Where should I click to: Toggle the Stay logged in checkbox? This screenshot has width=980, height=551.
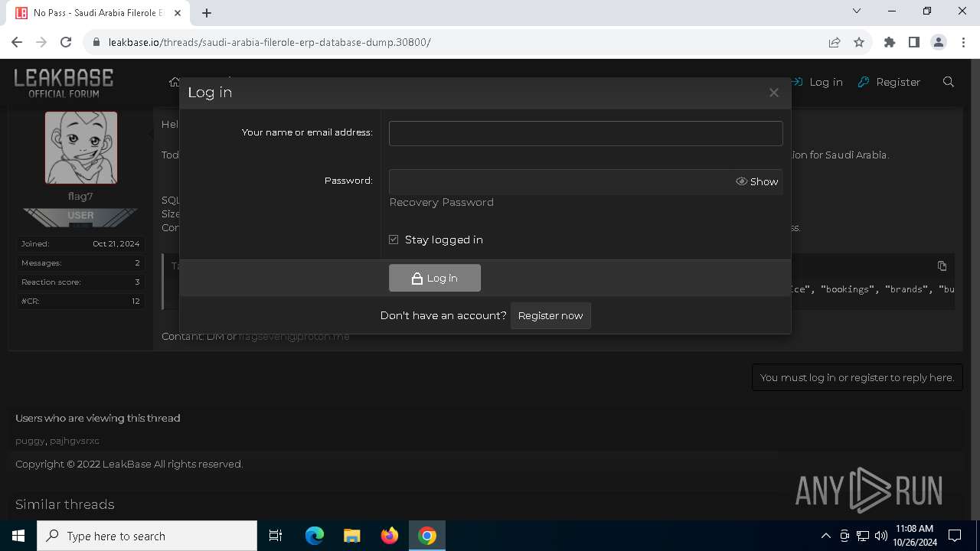point(394,240)
